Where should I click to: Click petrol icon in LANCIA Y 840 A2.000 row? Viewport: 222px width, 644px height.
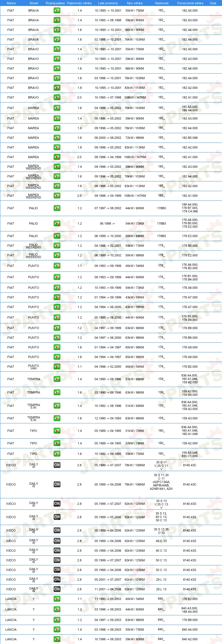[x=57, y=639]
